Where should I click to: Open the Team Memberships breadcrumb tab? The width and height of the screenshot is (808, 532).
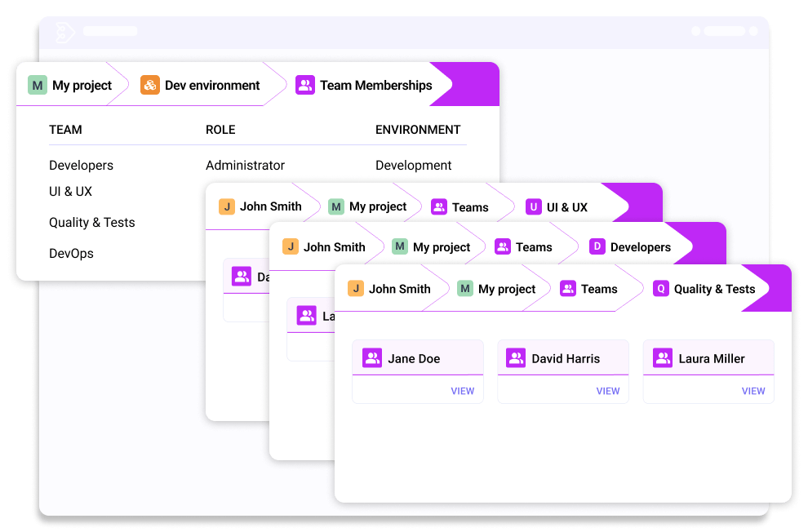[366, 85]
